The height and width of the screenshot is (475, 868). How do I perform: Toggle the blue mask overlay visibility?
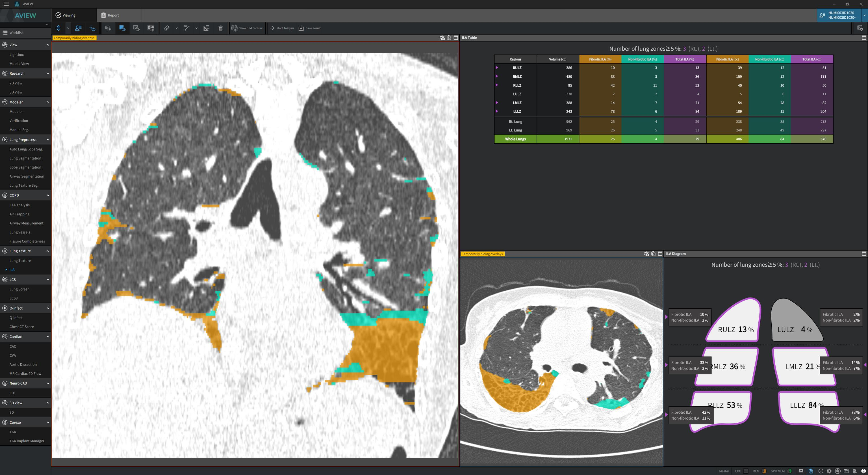pos(122,28)
